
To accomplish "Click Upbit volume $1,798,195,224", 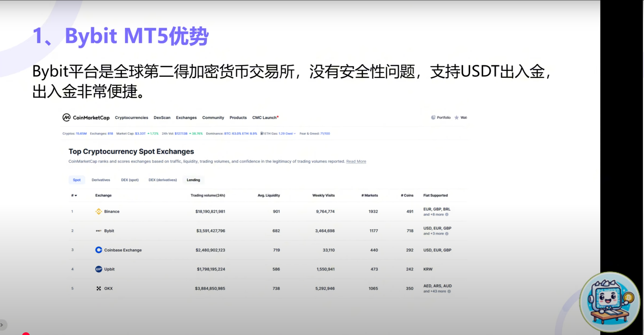I will tap(211, 269).
